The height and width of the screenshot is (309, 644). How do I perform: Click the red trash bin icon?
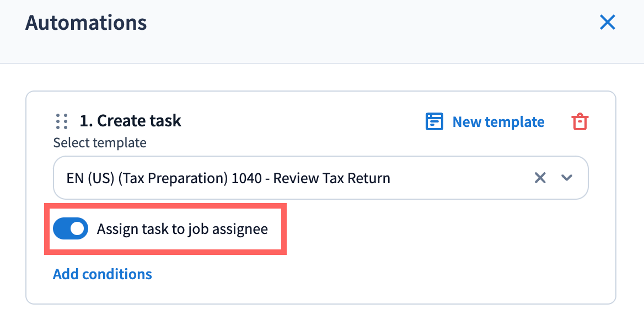point(579,121)
